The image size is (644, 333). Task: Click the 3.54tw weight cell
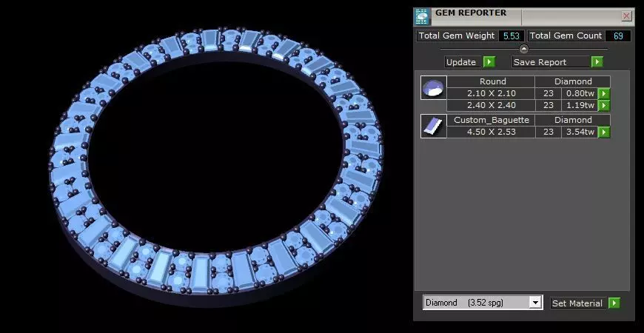[x=580, y=132]
